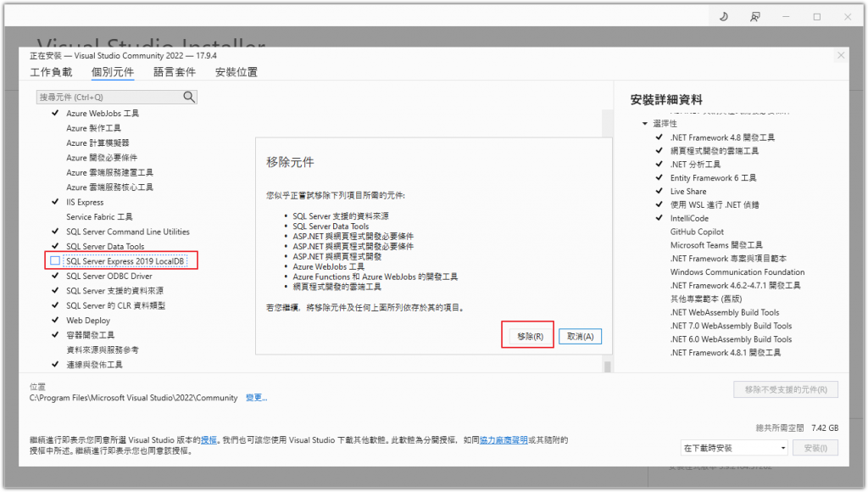This screenshot has width=868, height=492.
Task: Switch to 安裝位置 tab
Action: coord(236,72)
